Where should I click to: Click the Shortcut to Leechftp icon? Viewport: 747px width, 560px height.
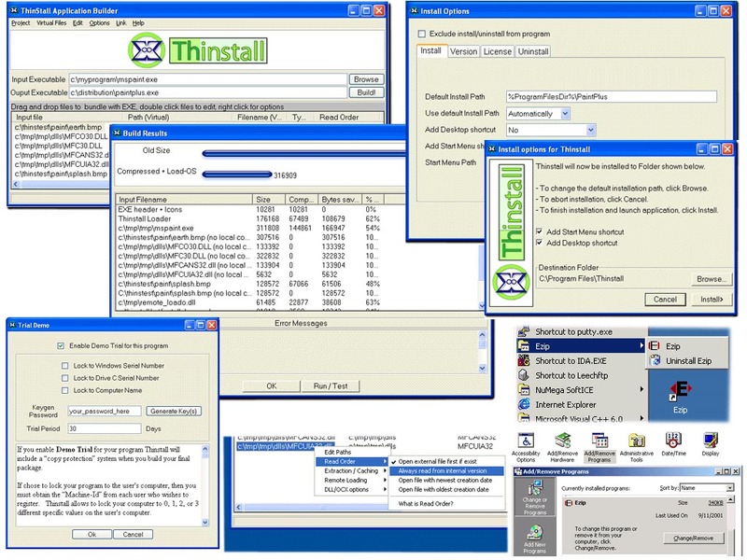point(524,375)
